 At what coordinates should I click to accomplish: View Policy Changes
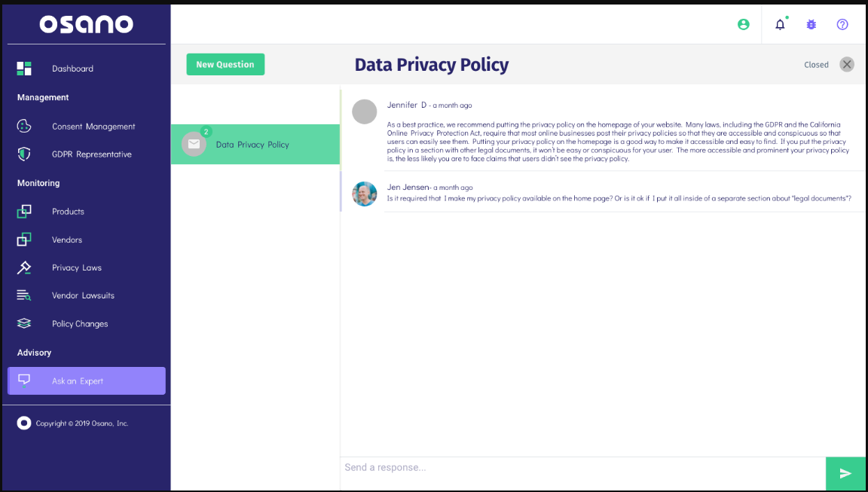click(80, 324)
